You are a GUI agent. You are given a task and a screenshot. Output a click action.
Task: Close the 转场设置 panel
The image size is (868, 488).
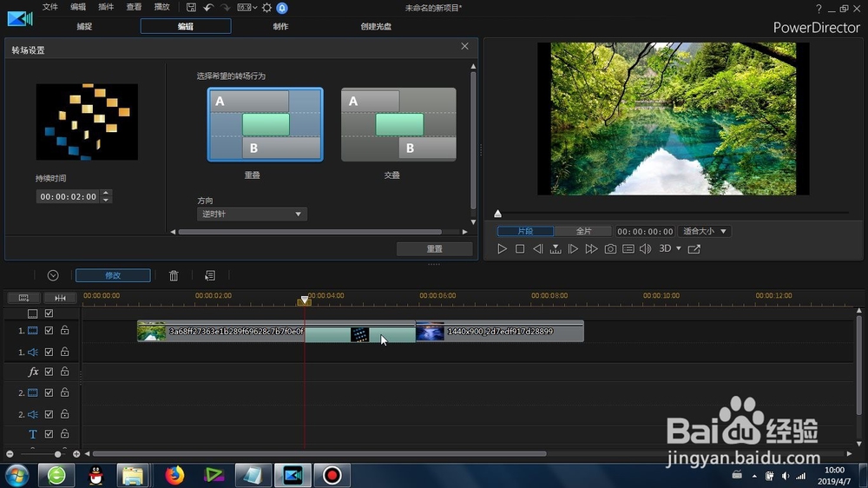[x=464, y=47]
